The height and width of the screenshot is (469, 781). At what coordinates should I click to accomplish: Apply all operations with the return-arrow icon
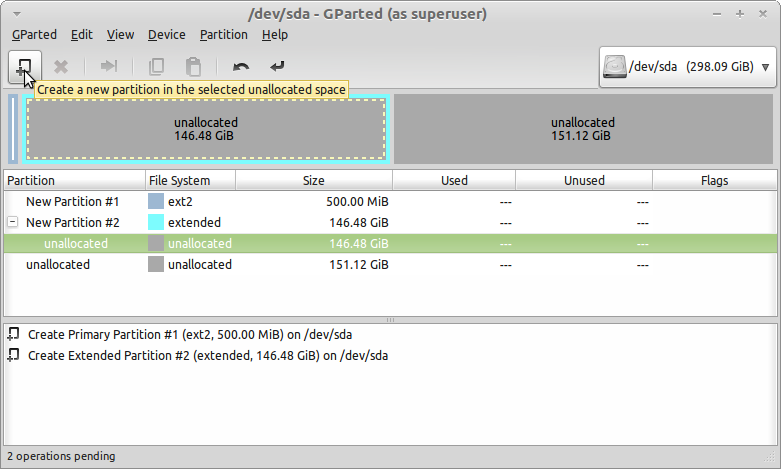[277, 66]
